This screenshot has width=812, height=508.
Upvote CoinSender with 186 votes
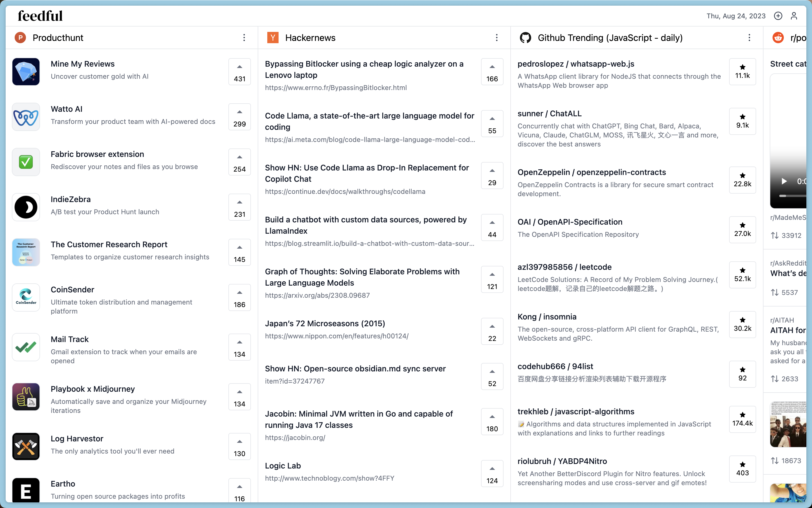240,298
